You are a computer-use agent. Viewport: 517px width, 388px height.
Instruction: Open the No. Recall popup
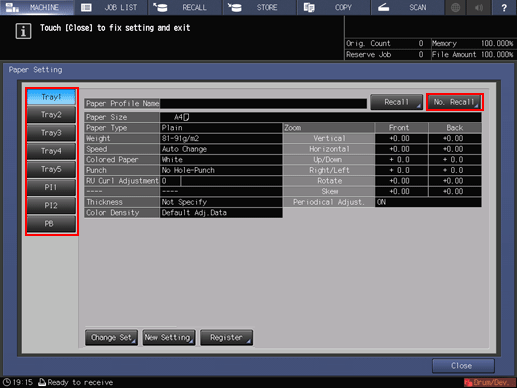tap(454, 102)
